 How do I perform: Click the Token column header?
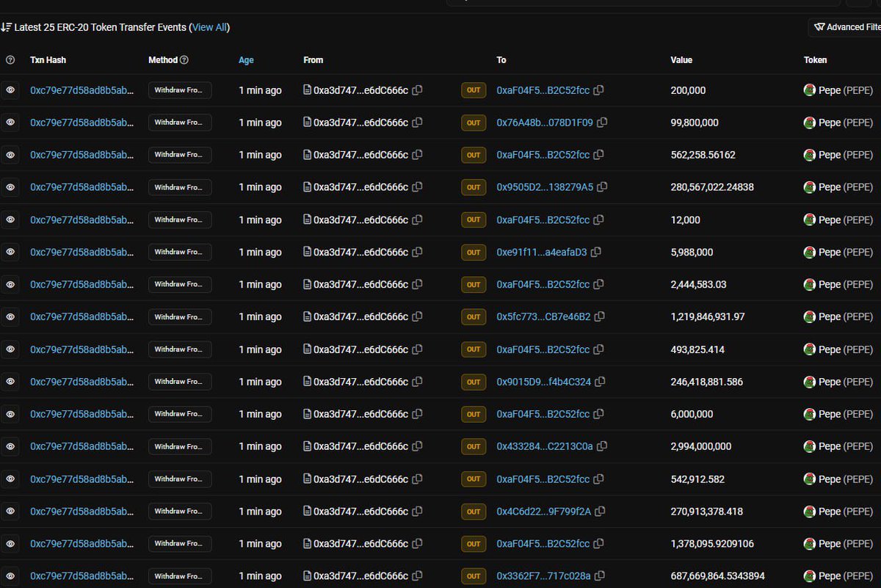tap(815, 60)
